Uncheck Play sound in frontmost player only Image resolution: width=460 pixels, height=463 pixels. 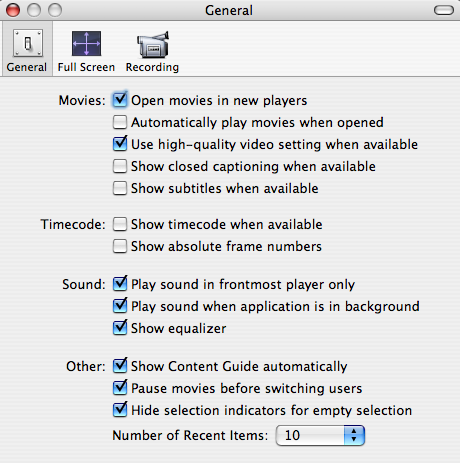click(120, 284)
